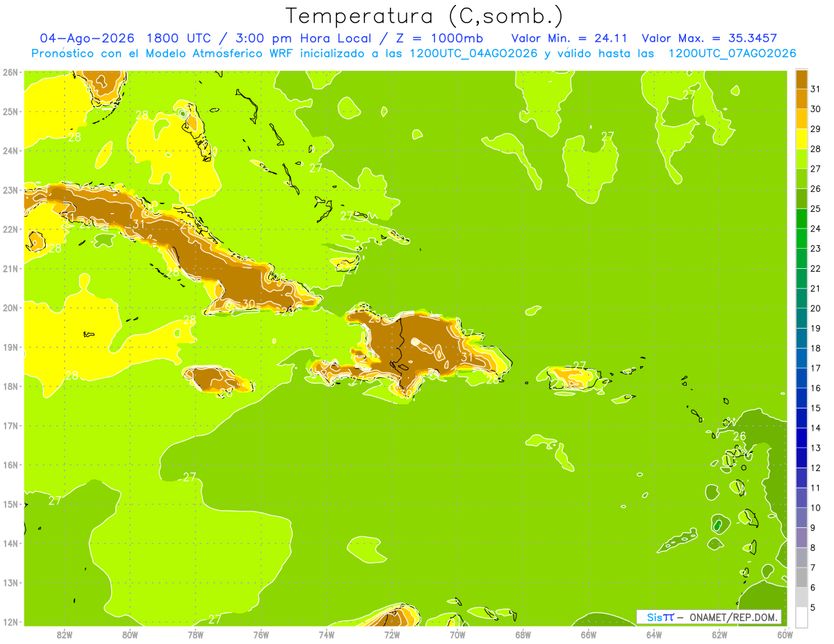834x644 pixels.
Task: Click the 24N latitude axis label
Action: coord(10,151)
